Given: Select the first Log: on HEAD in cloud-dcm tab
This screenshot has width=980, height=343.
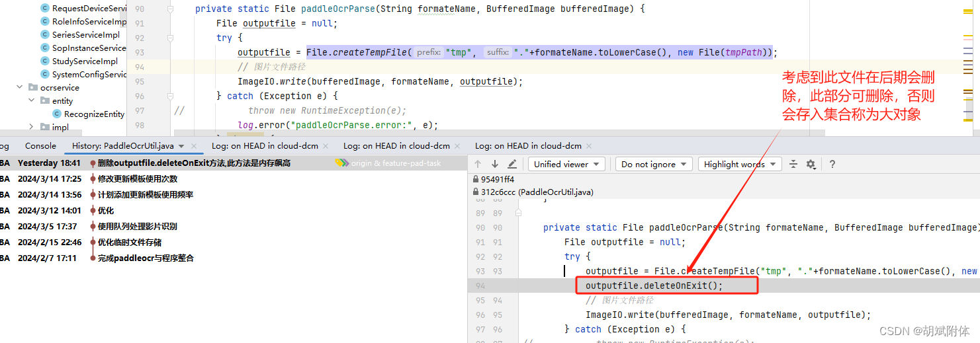Looking at the screenshot, I should coord(265,145).
